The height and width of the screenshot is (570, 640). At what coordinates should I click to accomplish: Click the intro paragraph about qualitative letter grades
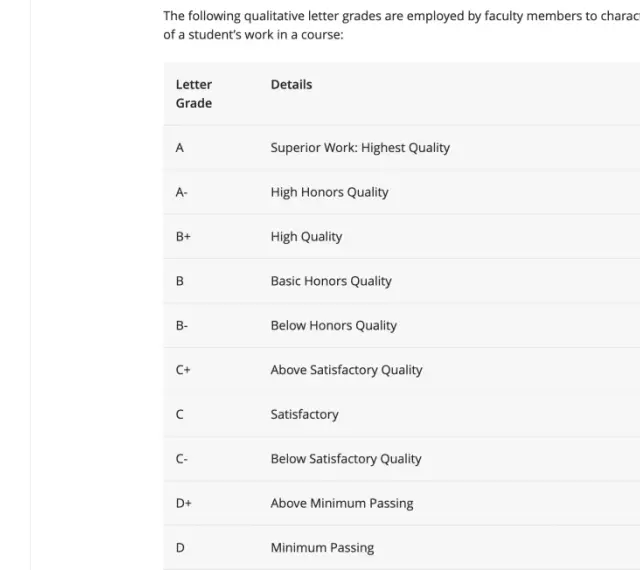(402, 25)
